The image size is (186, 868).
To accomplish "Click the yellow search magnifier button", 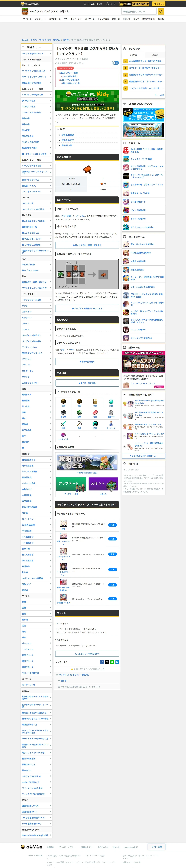I will pos(161,11).
